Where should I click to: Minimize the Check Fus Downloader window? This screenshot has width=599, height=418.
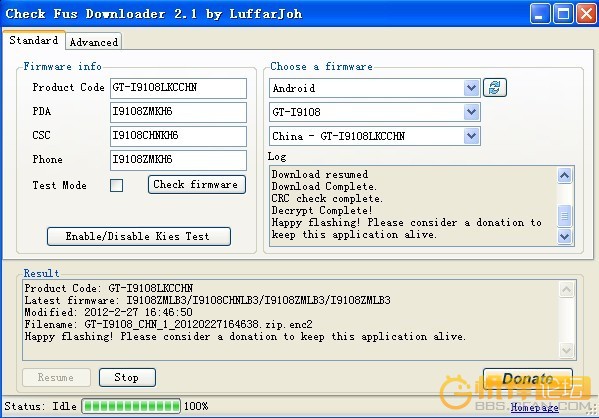point(540,14)
